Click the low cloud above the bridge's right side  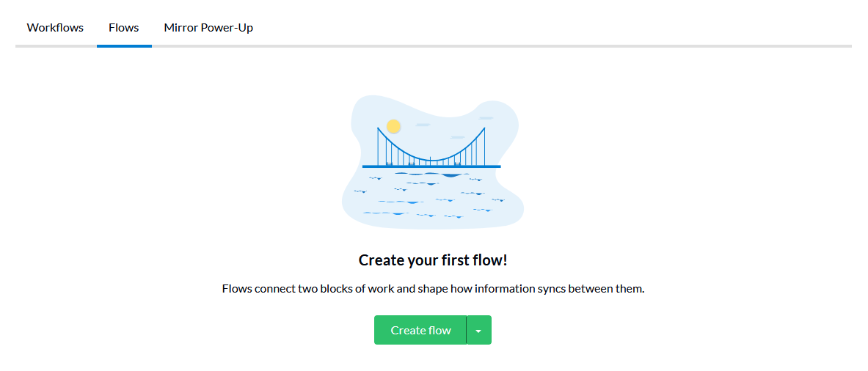click(457, 137)
